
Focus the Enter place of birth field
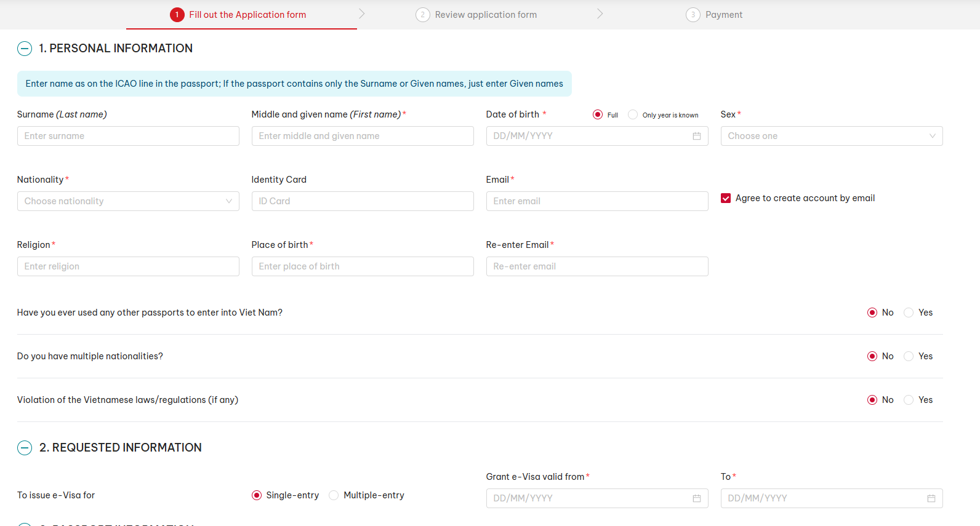coord(362,266)
